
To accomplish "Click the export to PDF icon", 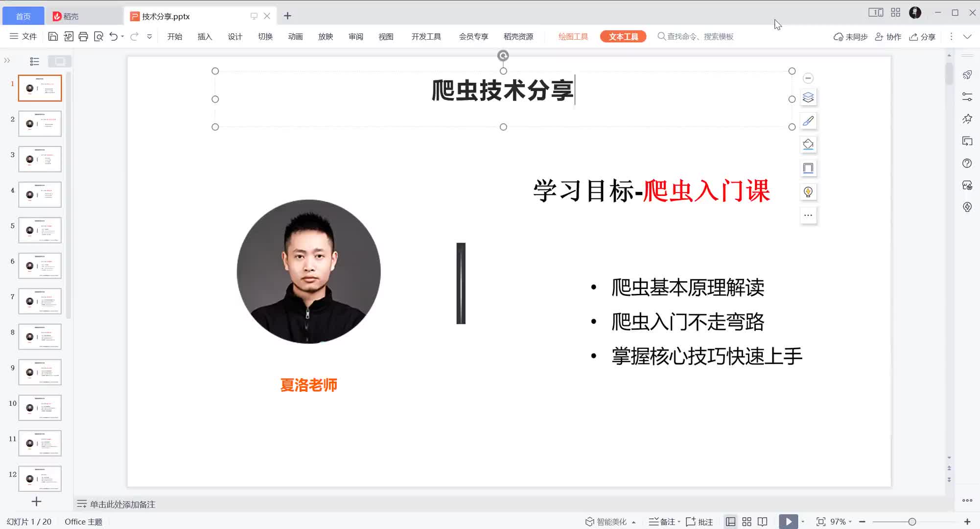I will coord(68,36).
